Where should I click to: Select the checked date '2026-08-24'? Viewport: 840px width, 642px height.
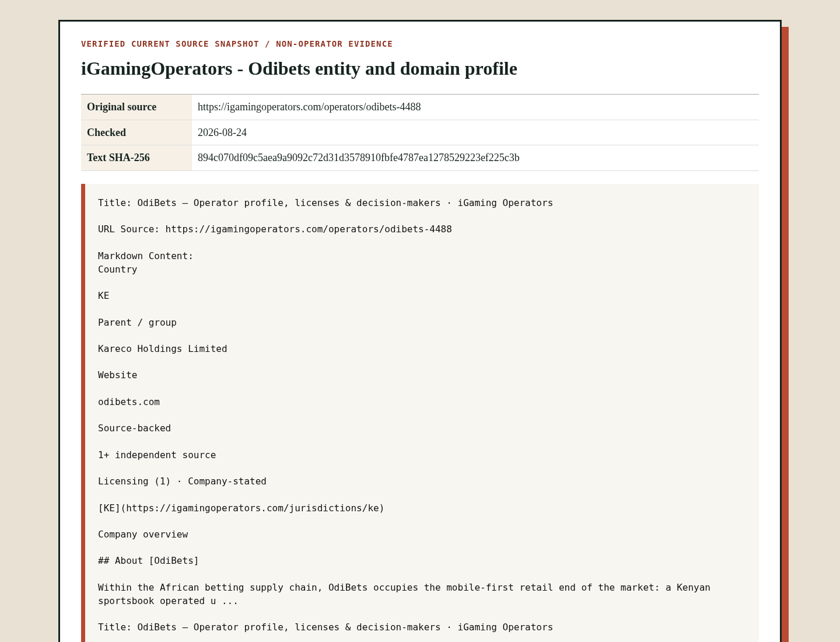(x=222, y=132)
